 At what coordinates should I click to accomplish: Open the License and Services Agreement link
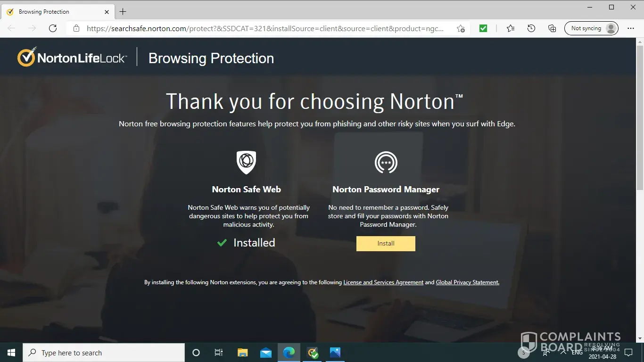pos(383,282)
